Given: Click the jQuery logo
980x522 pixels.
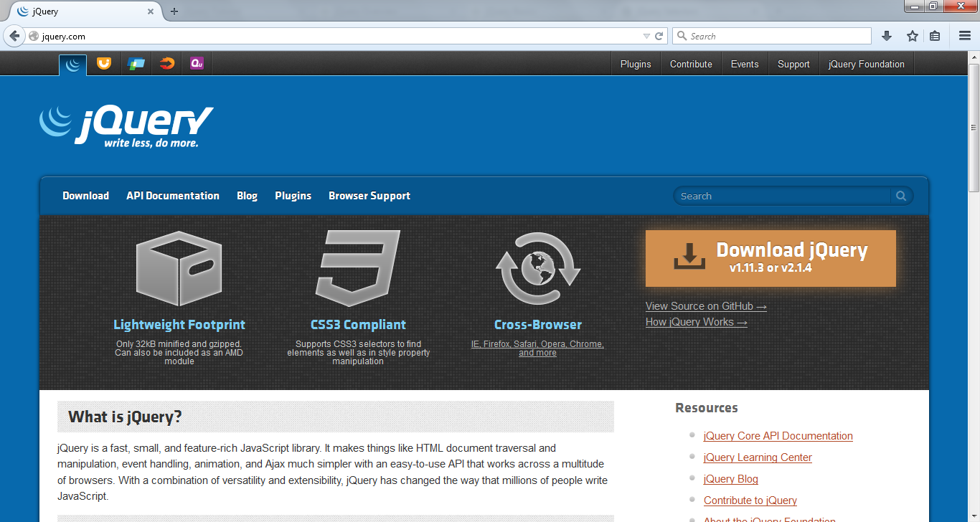Looking at the screenshot, I should [x=126, y=127].
